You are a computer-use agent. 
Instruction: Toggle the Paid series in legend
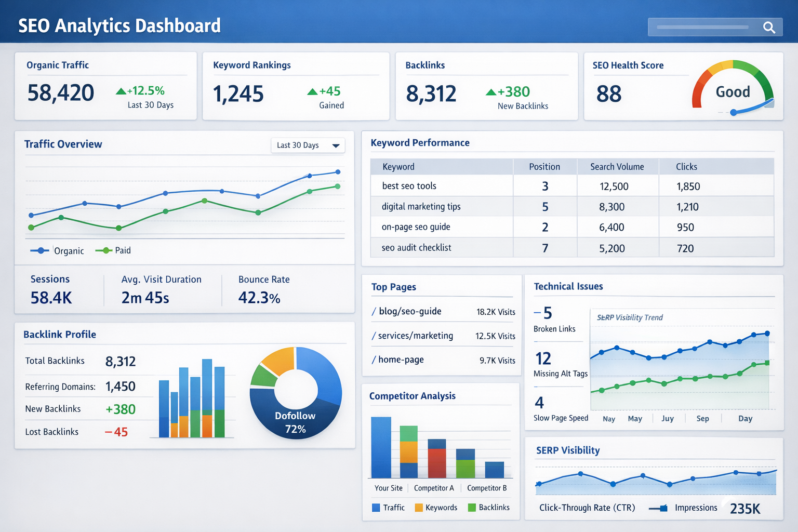[x=113, y=250]
